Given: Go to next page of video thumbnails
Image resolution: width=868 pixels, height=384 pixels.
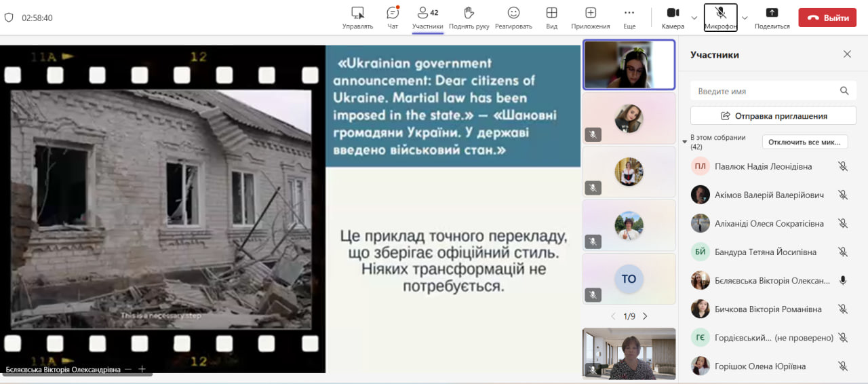Looking at the screenshot, I should (x=645, y=316).
